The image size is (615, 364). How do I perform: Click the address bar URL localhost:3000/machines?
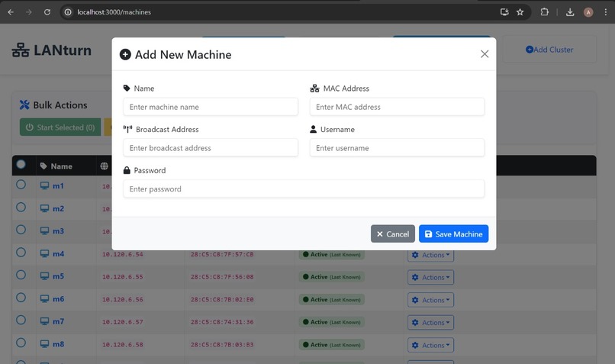point(114,12)
